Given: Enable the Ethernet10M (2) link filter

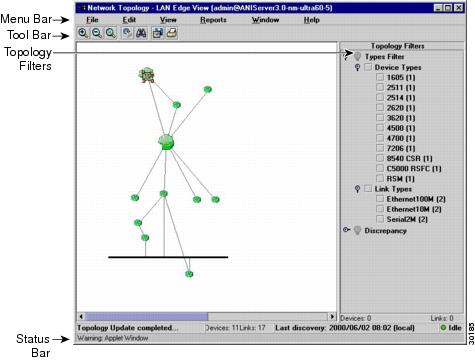Looking at the screenshot, I should click(x=380, y=209).
